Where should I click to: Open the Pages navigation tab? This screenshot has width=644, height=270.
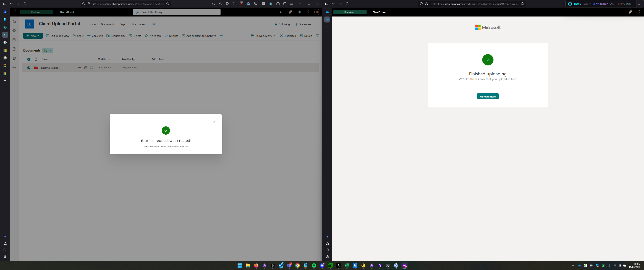coord(123,24)
